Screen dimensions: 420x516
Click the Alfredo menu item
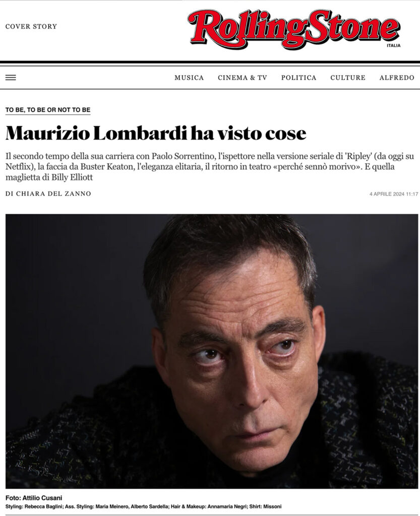[397, 78]
